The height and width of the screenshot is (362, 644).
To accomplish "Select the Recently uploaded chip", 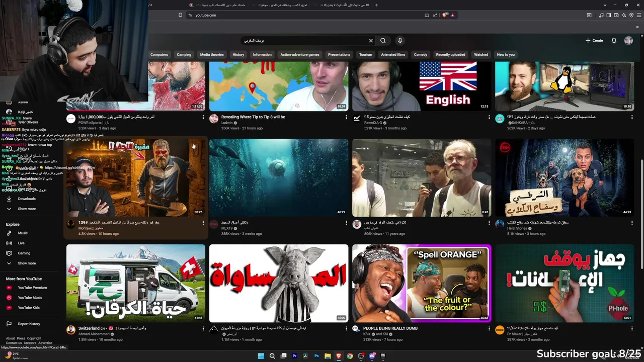I will pos(451,54).
